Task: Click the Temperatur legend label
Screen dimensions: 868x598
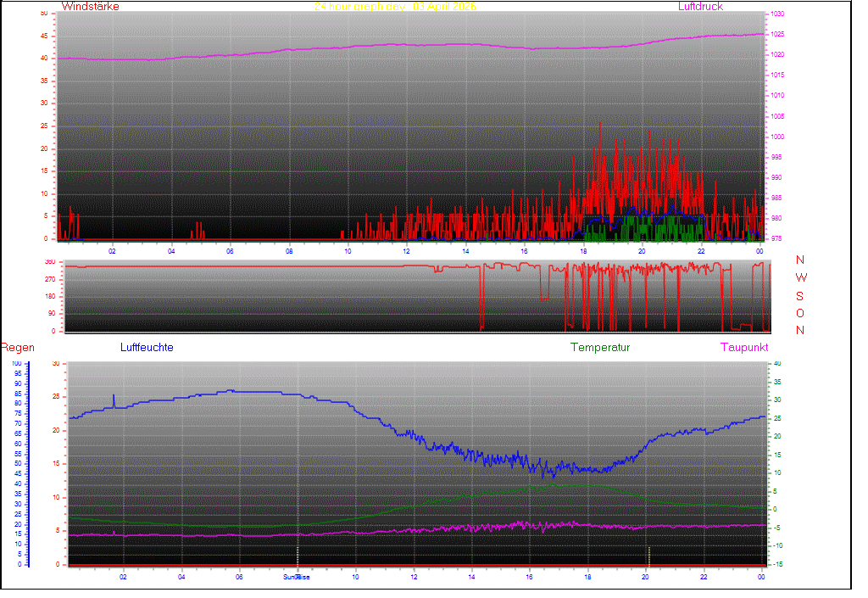Action: point(600,348)
